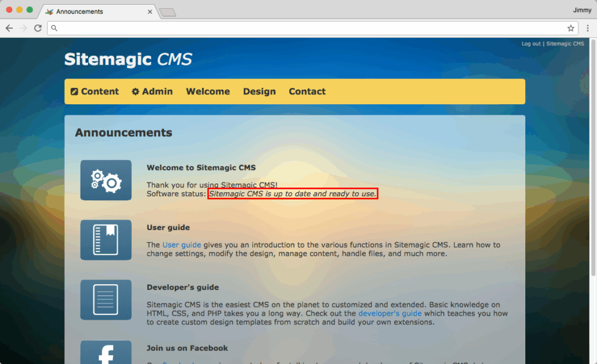Click the Welcome to Sitemagic CMS heading
597x364 pixels.
(x=201, y=168)
